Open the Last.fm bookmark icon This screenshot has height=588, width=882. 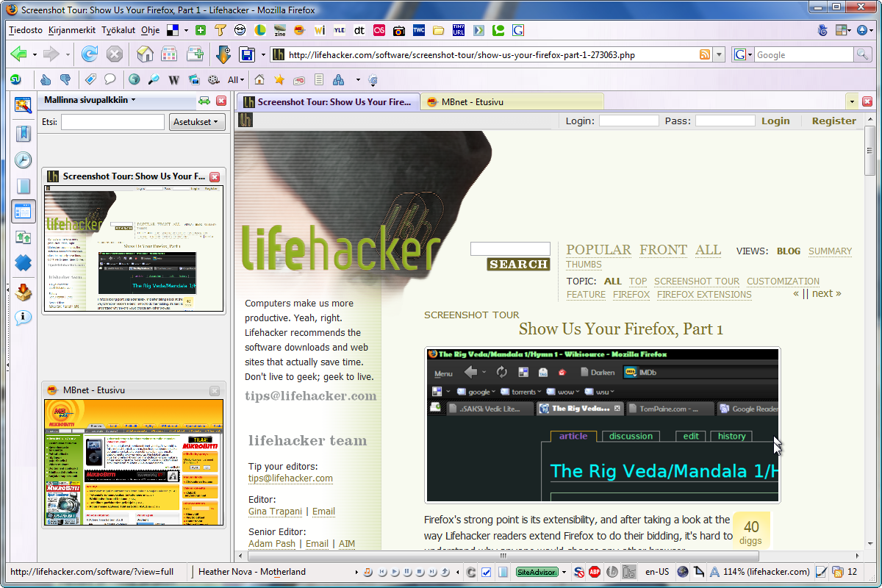coord(379,30)
